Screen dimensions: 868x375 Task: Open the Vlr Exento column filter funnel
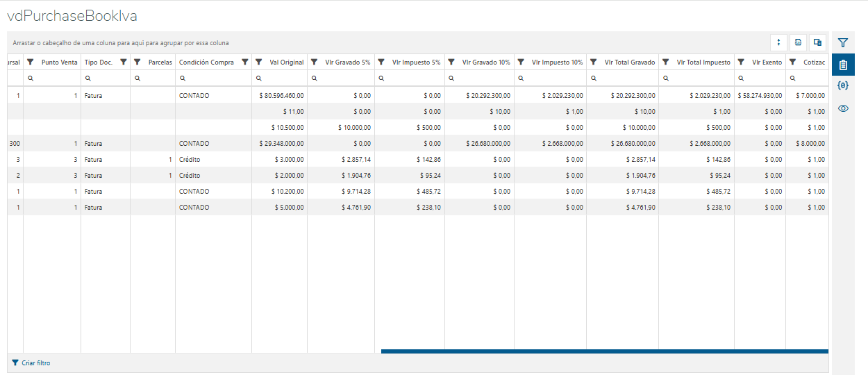(741, 62)
